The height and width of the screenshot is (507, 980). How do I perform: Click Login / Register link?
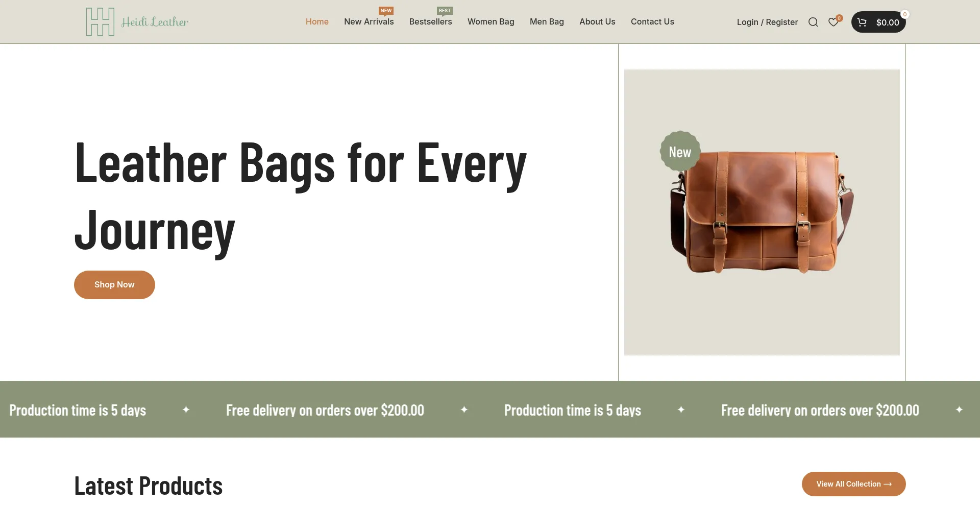click(767, 22)
